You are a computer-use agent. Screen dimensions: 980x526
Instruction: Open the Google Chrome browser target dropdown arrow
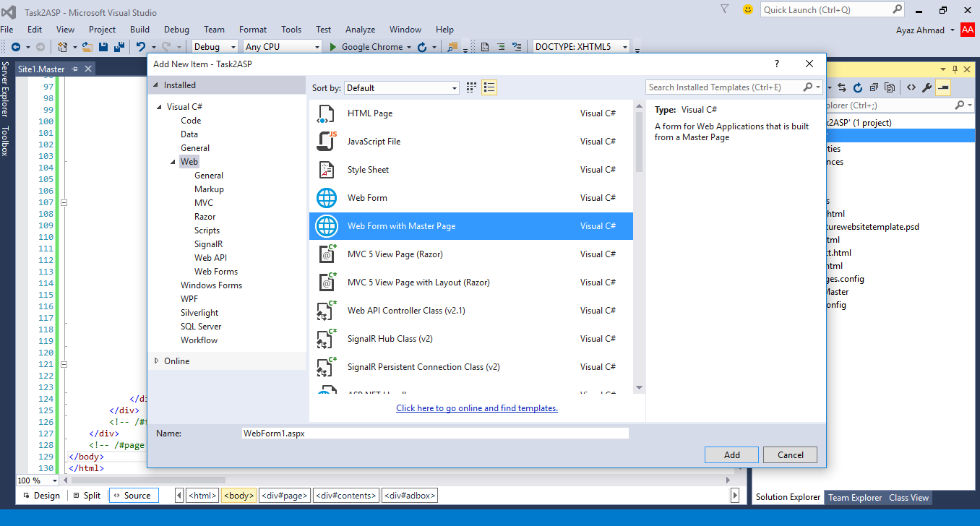coord(411,47)
